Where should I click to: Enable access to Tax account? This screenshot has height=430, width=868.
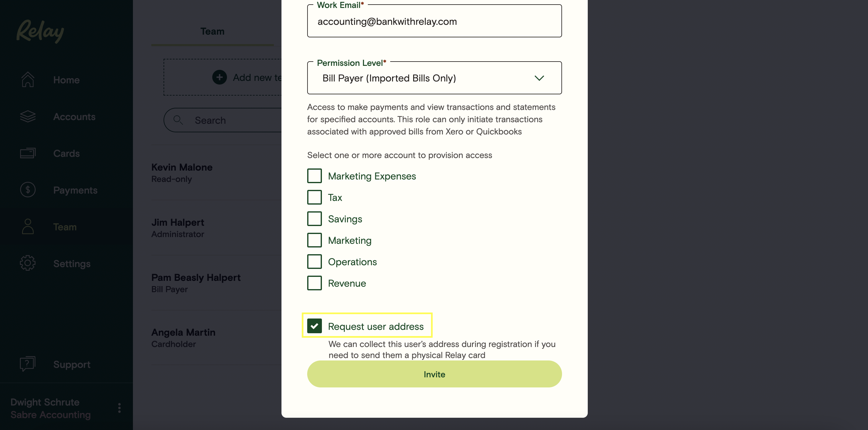[314, 198]
